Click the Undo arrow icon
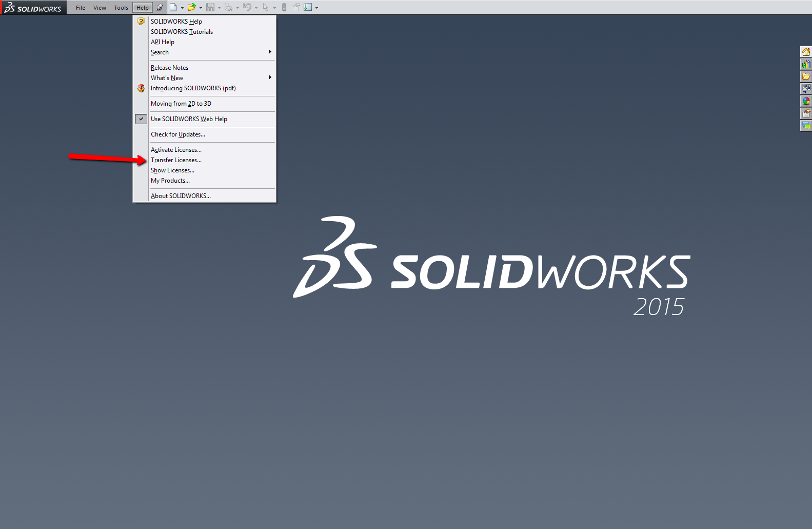Screen dimensions: 812x529 [247, 7]
